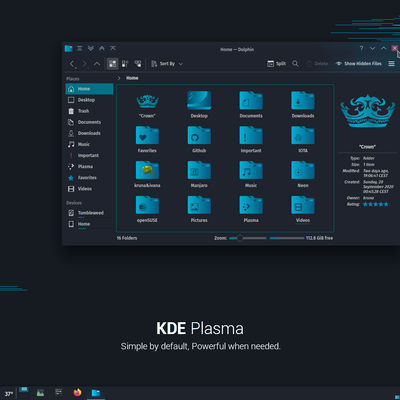Open Downloads in Places sidebar

pos(89,133)
